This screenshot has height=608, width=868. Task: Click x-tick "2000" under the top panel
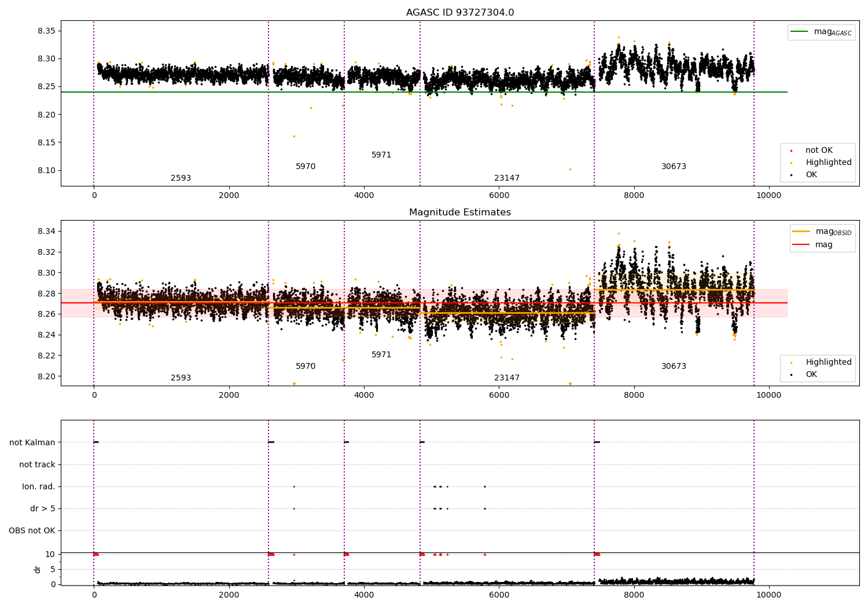click(x=229, y=196)
